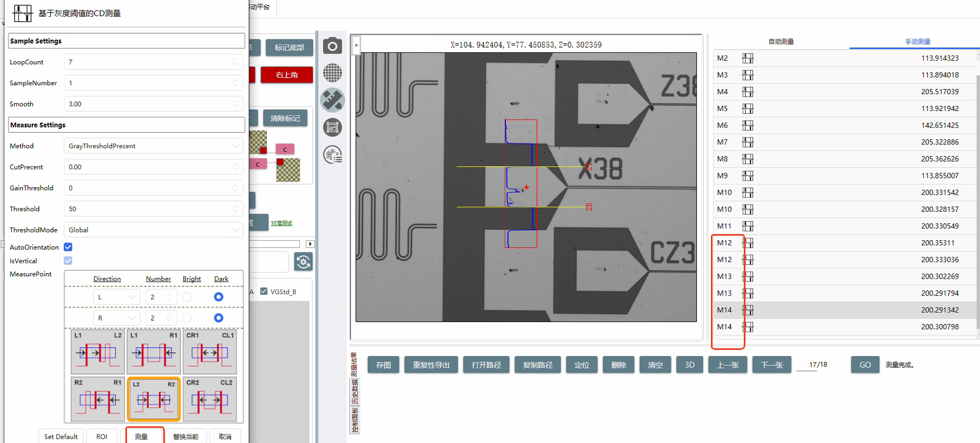Select Bright radio for the L direction row
980x443 pixels.
(187, 297)
